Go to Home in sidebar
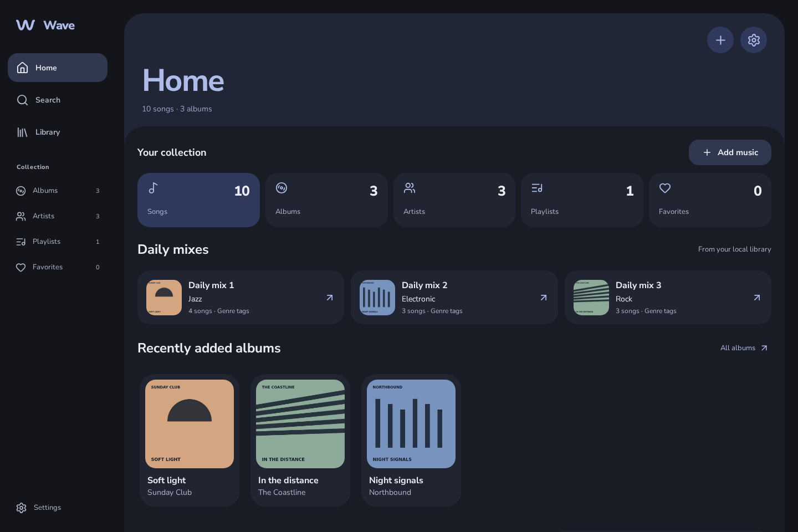 click(x=58, y=68)
